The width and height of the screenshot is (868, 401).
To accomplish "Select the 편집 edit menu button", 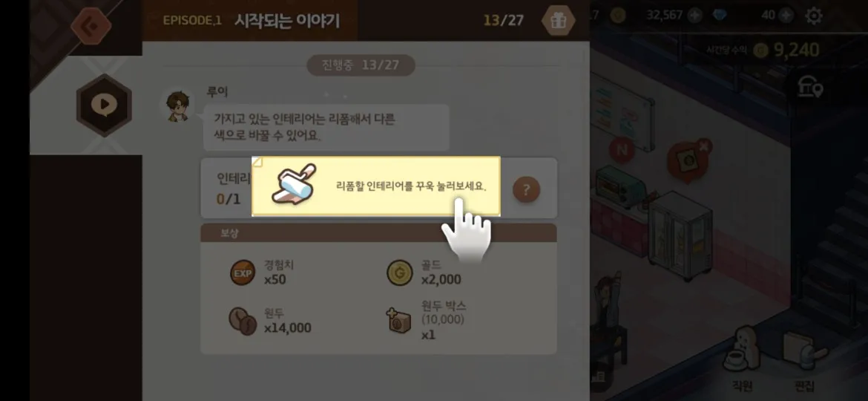I will pos(803,359).
